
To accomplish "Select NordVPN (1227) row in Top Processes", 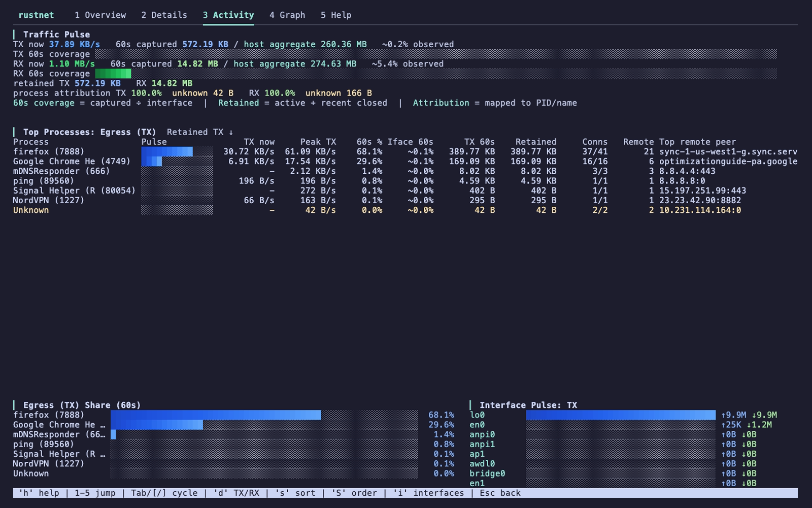I will click(x=405, y=200).
